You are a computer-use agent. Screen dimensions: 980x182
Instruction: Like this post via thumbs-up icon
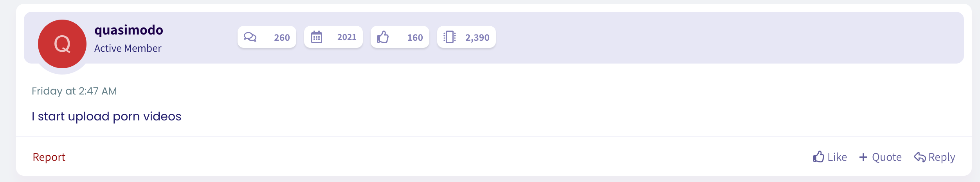click(818, 157)
